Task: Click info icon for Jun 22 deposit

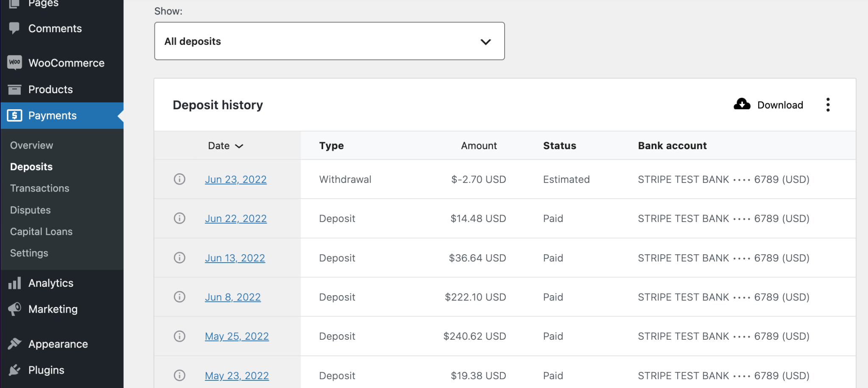Action: [179, 218]
